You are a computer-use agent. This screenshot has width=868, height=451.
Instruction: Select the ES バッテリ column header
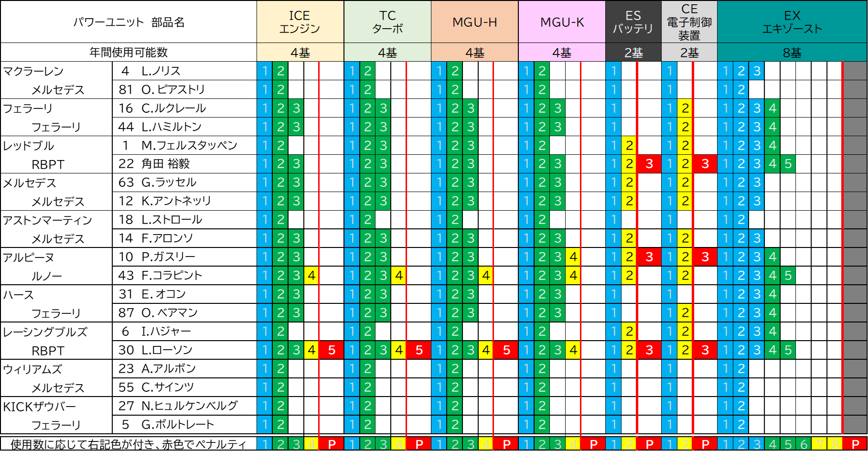point(633,22)
